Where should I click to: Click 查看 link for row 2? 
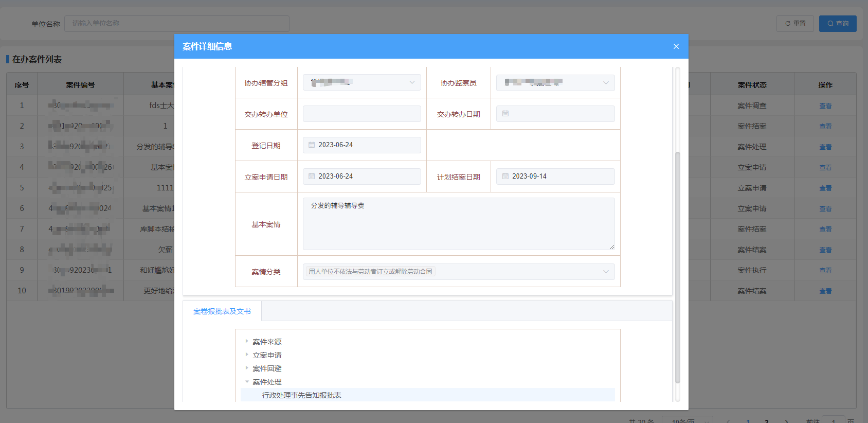[x=825, y=126]
